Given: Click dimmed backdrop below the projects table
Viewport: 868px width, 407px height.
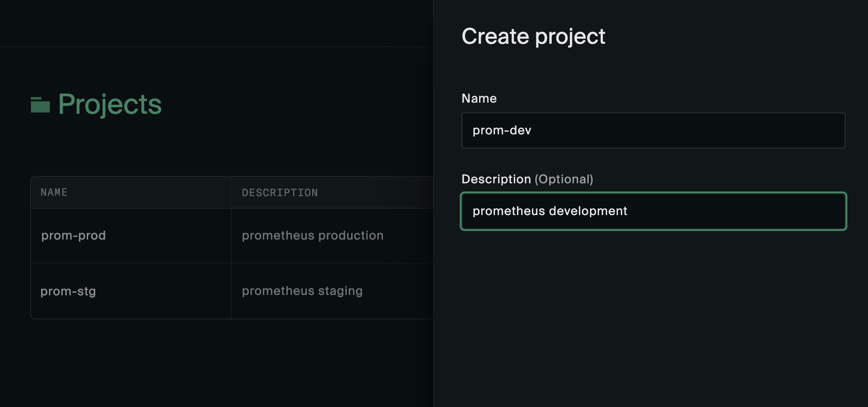Looking at the screenshot, I should 215,365.
